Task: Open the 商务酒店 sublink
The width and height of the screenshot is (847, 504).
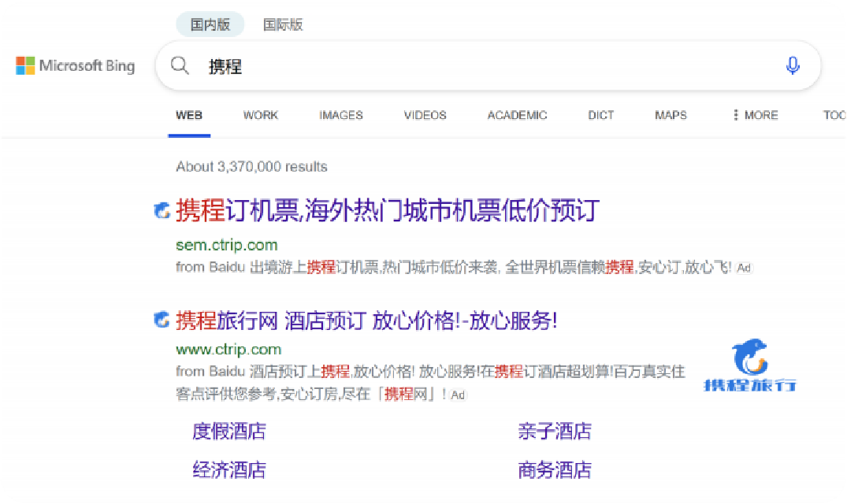Action: [x=555, y=470]
